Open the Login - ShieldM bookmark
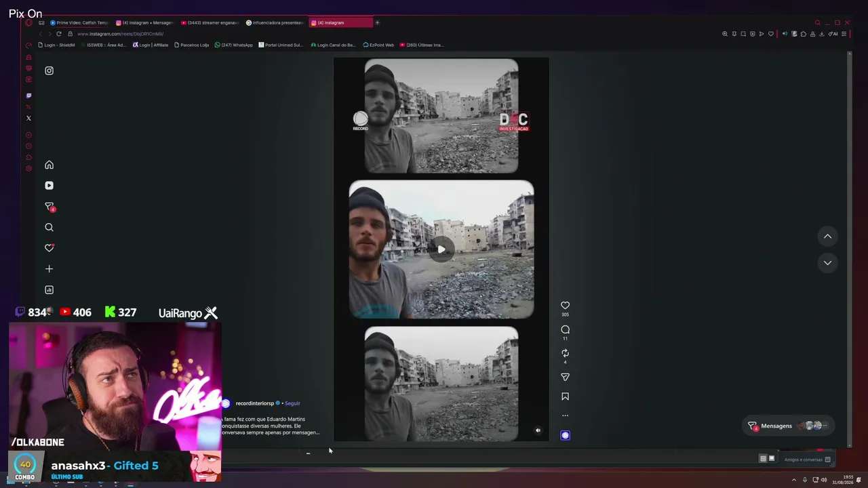 (56, 45)
